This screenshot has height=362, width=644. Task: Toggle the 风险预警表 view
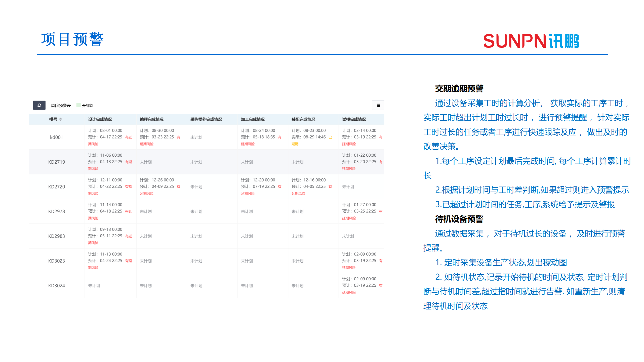(x=60, y=105)
